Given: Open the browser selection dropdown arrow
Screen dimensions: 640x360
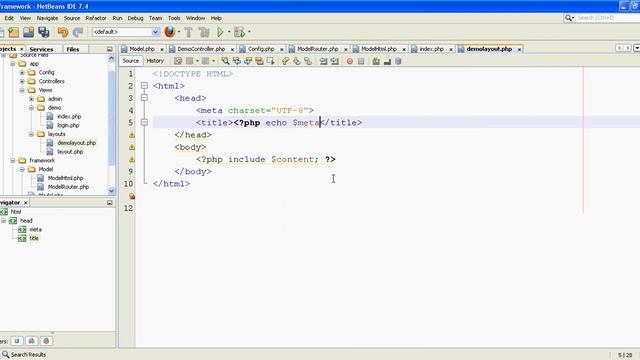Looking at the screenshot, I should (x=179, y=32).
